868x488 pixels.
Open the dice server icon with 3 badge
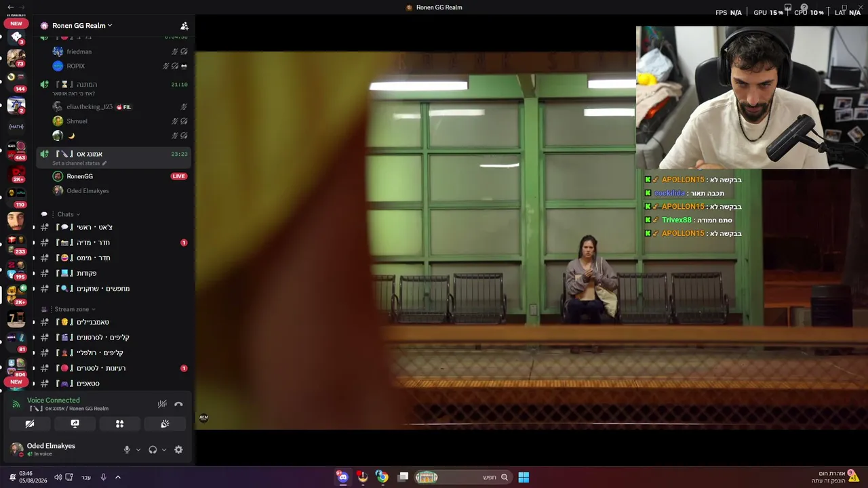[16, 37]
